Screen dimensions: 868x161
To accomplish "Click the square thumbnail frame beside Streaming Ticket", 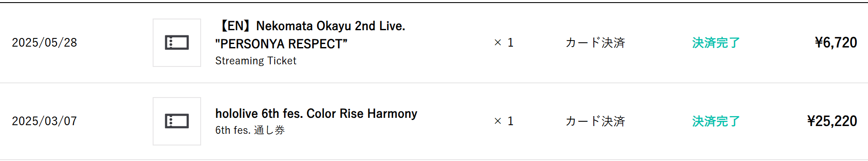I will coord(177,43).
